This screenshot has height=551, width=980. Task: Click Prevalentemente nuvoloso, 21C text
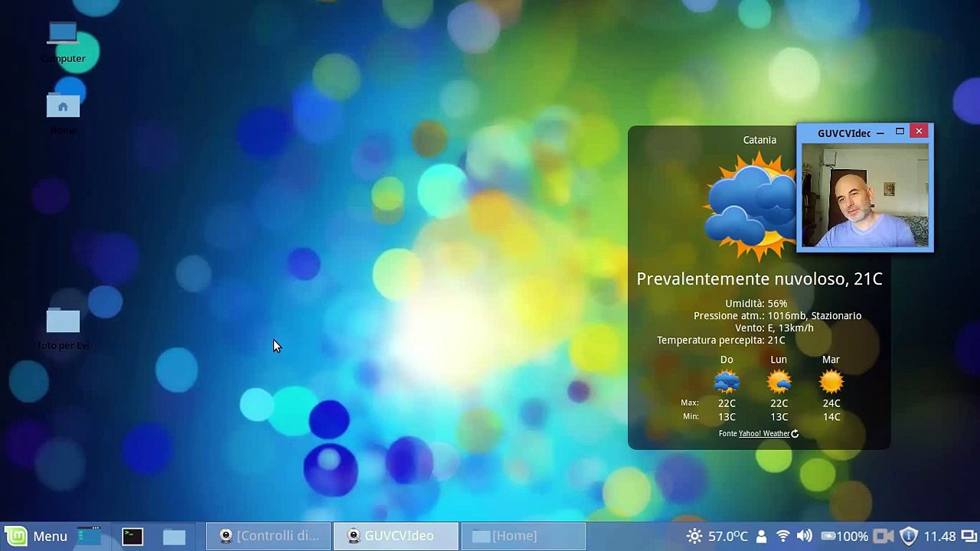click(759, 279)
